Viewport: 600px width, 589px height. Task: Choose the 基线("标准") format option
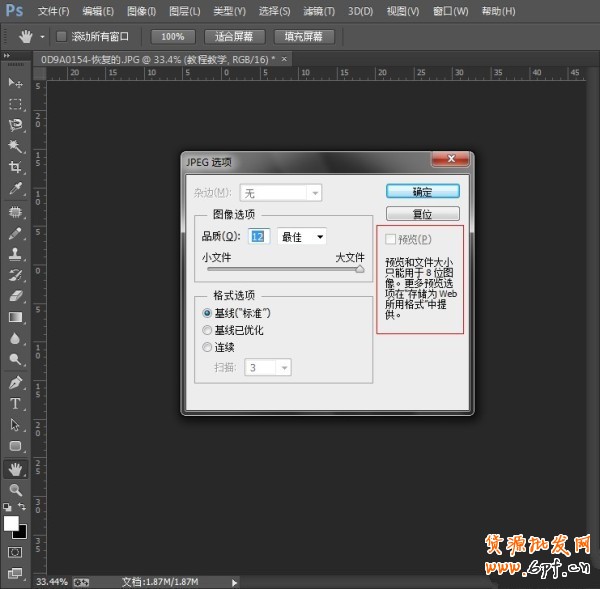[208, 313]
